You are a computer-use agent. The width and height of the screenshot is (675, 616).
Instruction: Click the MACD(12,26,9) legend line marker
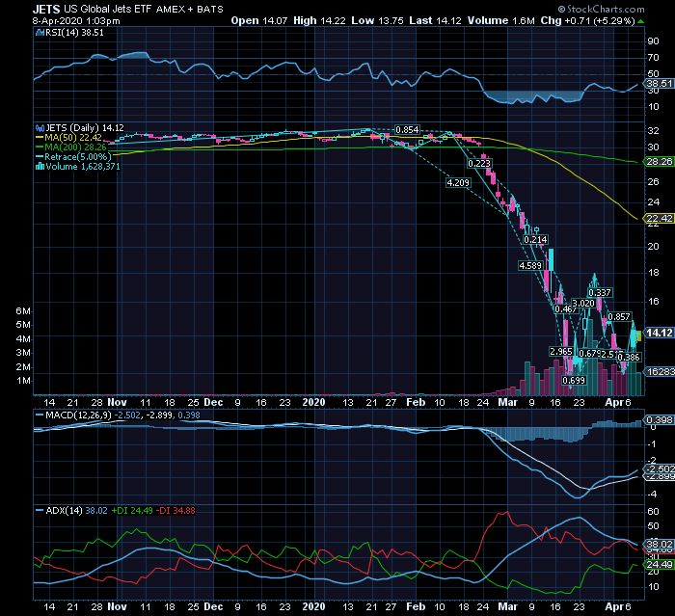pos(40,415)
